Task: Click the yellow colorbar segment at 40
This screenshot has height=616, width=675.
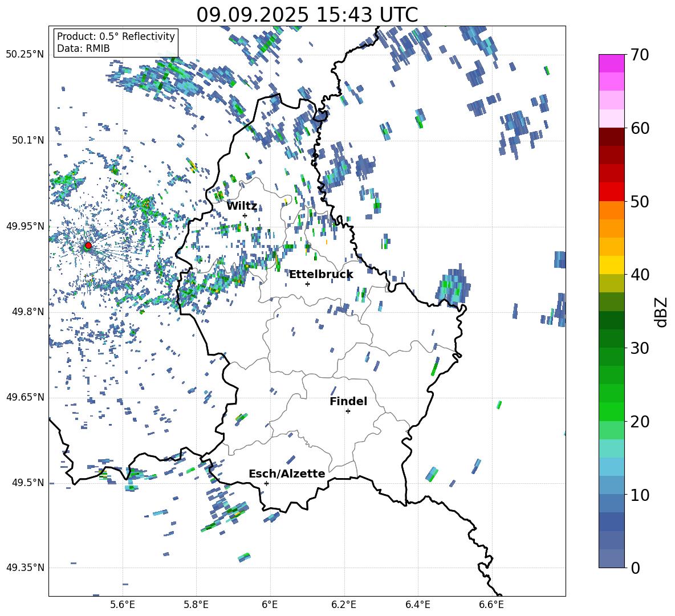Action: pos(611,265)
